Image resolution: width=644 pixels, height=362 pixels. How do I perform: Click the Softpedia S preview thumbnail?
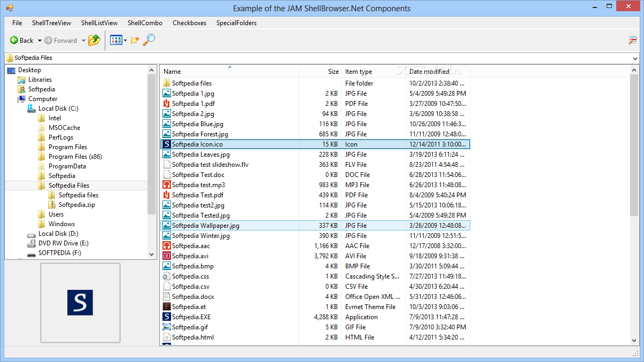(x=80, y=303)
